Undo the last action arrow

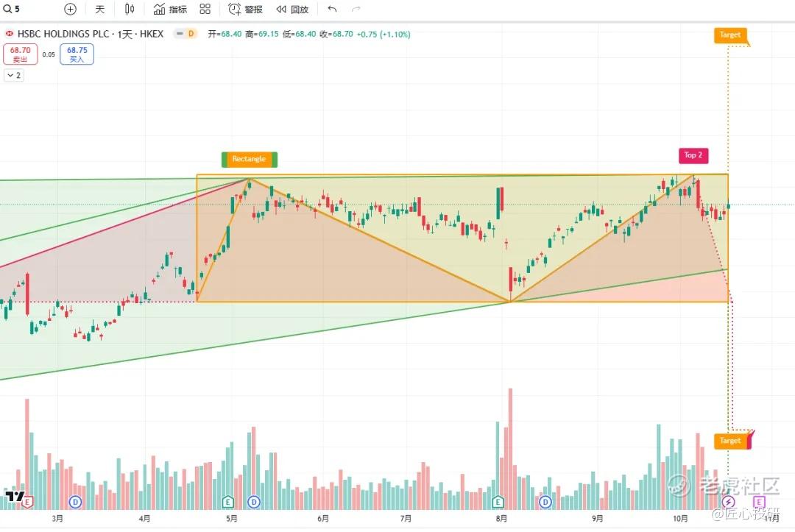pos(332,9)
